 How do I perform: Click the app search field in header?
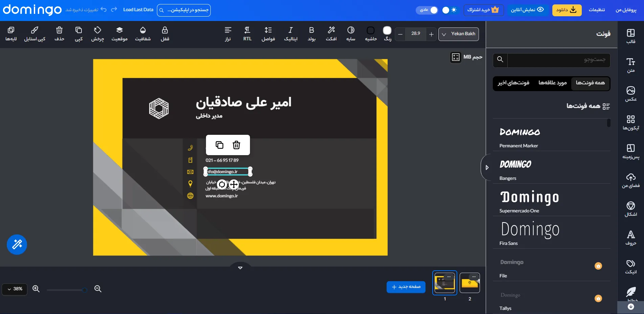[184, 10]
